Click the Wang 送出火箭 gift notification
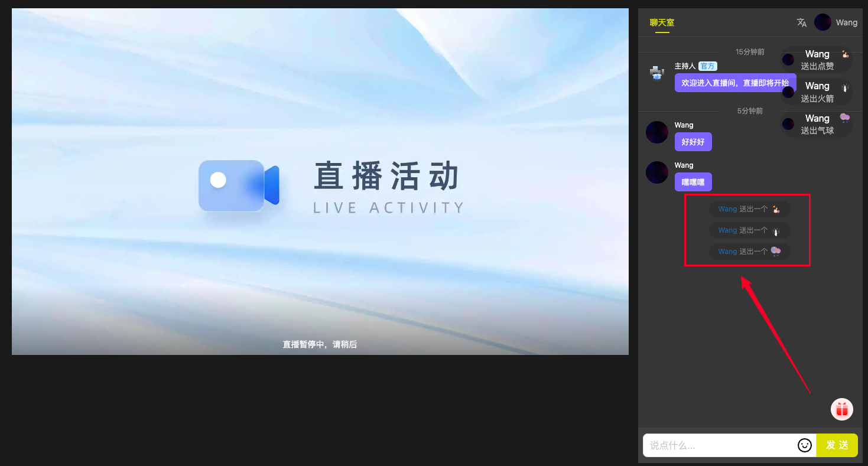This screenshot has height=466, width=868. [817, 92]
